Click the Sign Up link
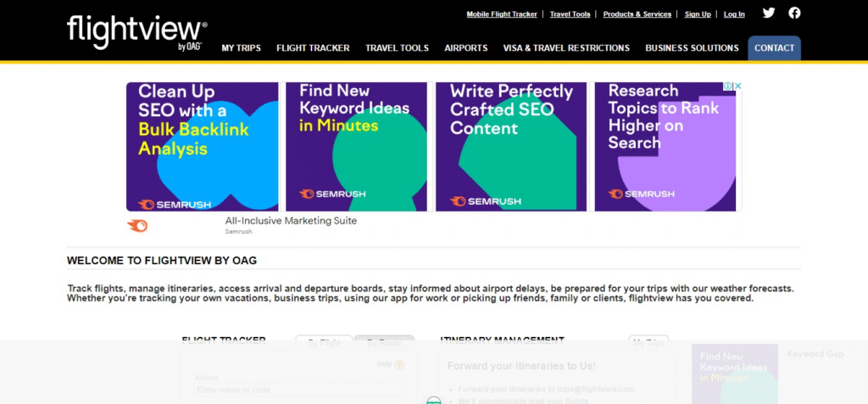 tap(698, 14)
